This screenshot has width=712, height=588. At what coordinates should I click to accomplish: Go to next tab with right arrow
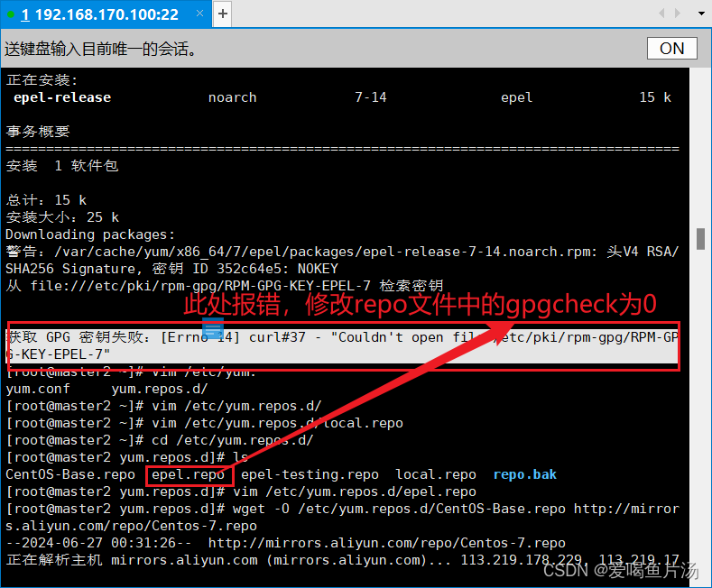pos(678,14)
